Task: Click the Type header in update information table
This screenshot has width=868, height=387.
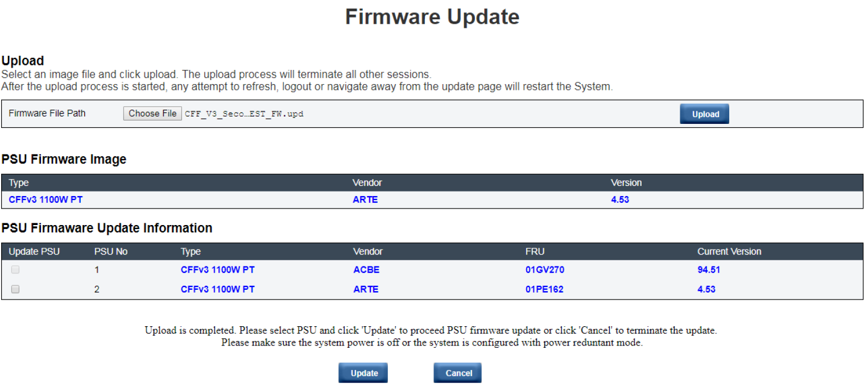Action: [191, 251]
